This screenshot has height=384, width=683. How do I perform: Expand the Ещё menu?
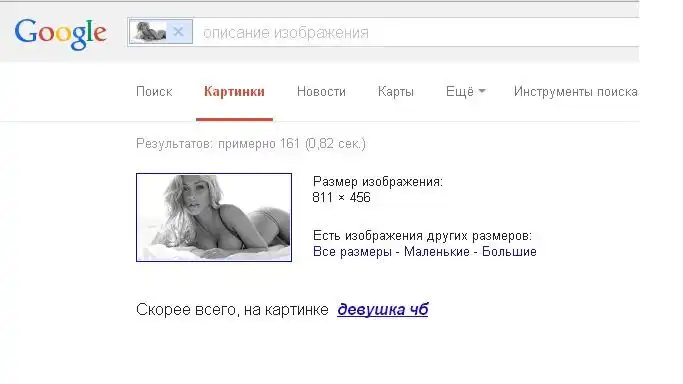pyautogui.click(x=465, y=91)
